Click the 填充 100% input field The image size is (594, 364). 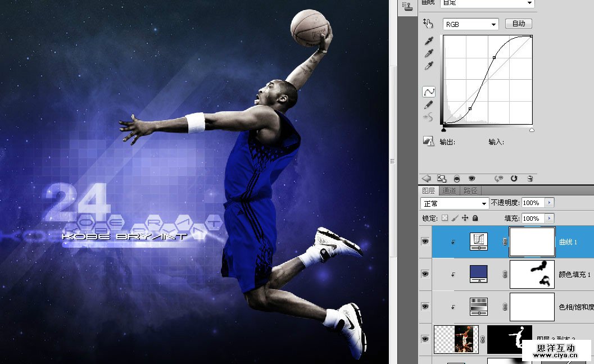(x=533, y=218)
